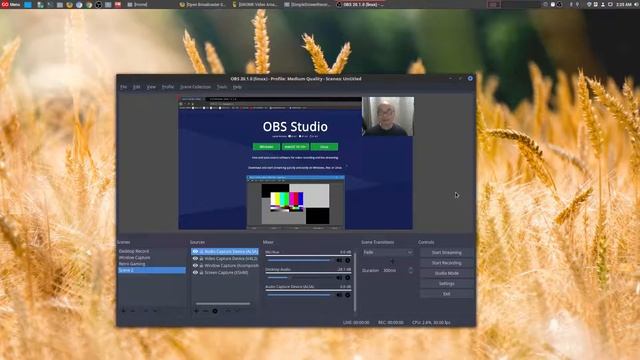Open Mic/Aux gear settings in mixer

(348, 260)
